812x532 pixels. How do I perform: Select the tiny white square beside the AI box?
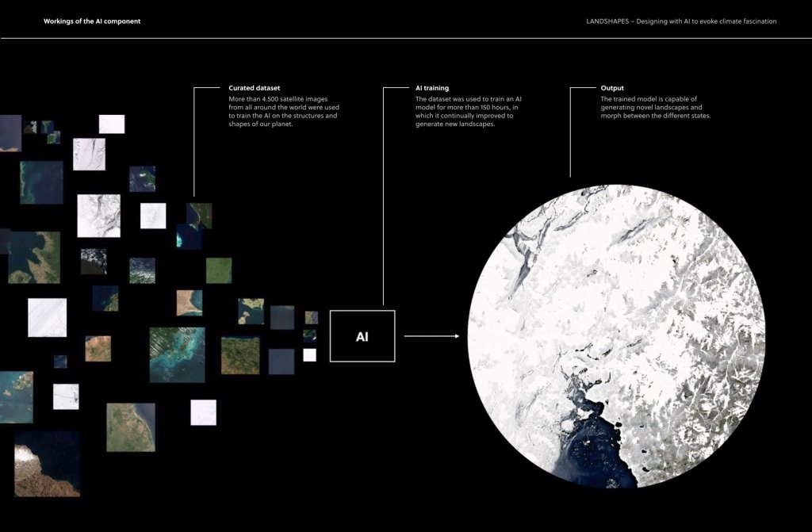pyautogui.click(x=310, y=355)
